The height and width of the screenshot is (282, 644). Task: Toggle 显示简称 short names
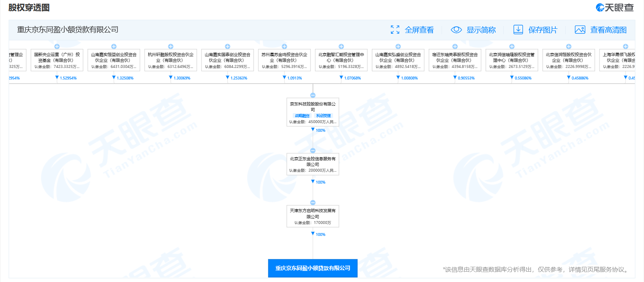pyautogui.click(x=481, y=30)
